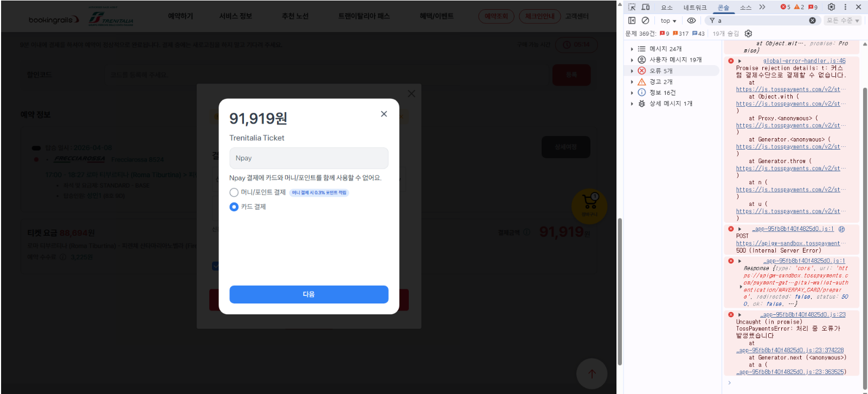Open _app-95fb8b1f40f4825d0.js:23:374228 stack trace link
The image size is (868, 394).
tap(790, 351)
